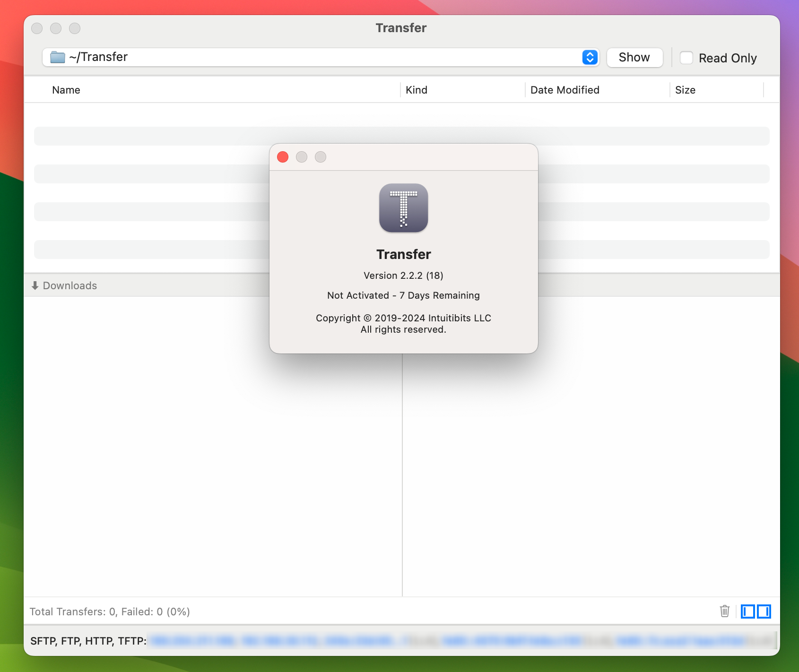
Task: Click the 'SFTP, FTP, HTTP, TFTP:' label
Action: point(88,641)
